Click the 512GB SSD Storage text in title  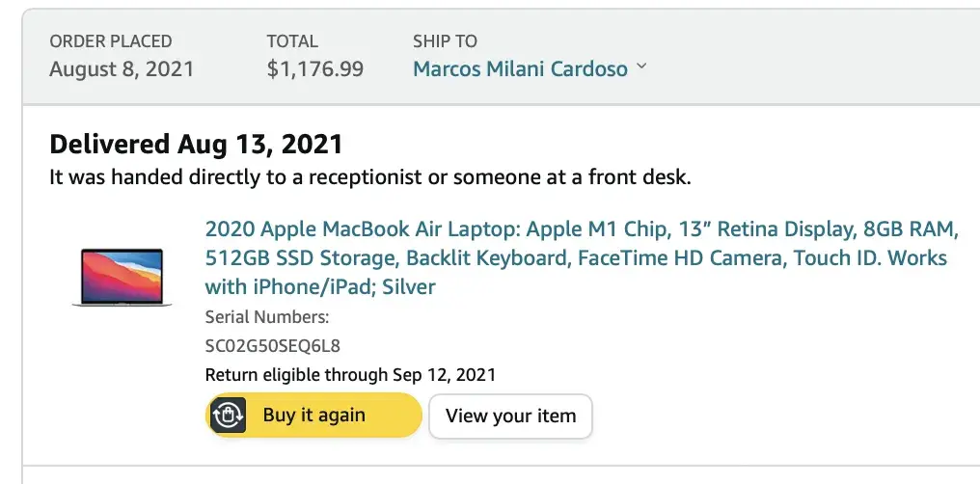tap(301, 258)
